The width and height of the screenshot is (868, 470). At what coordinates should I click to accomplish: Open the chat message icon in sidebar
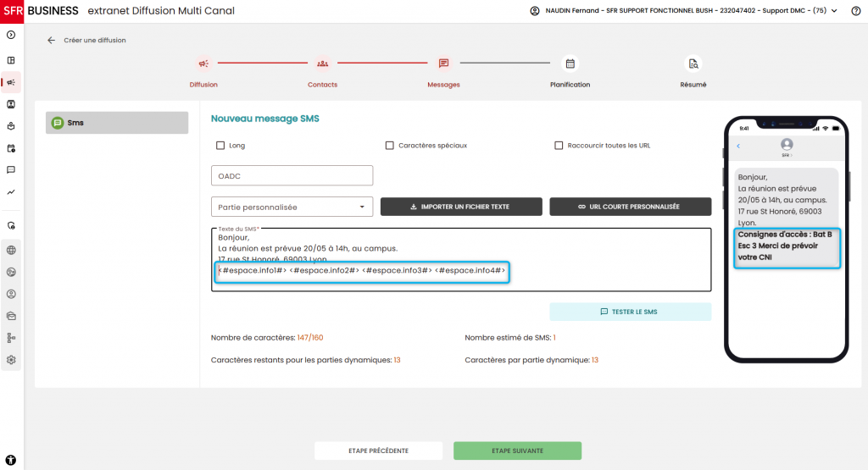tap(11, 169)
